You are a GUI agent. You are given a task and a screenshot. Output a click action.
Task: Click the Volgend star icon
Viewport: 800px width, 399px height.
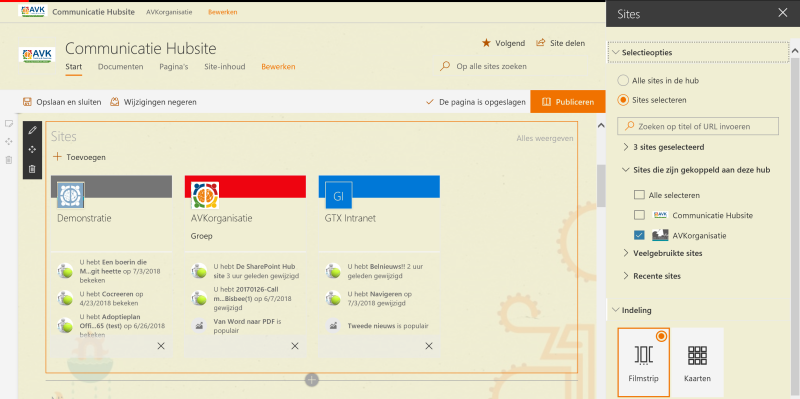click(486, 43)
